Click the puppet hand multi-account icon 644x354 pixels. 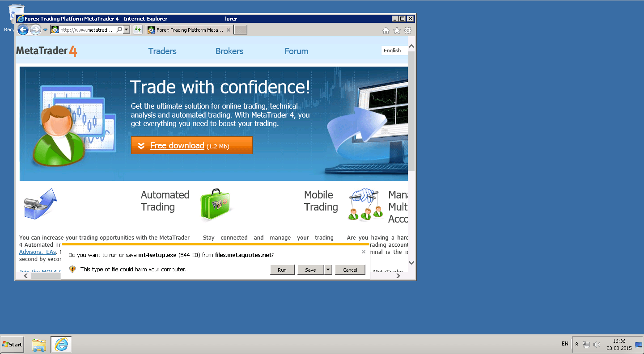(365, 205)
